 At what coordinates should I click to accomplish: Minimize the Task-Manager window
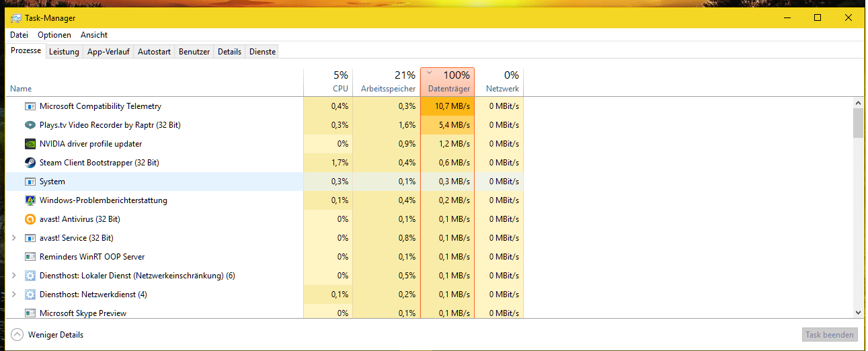(x=787, y=17)
